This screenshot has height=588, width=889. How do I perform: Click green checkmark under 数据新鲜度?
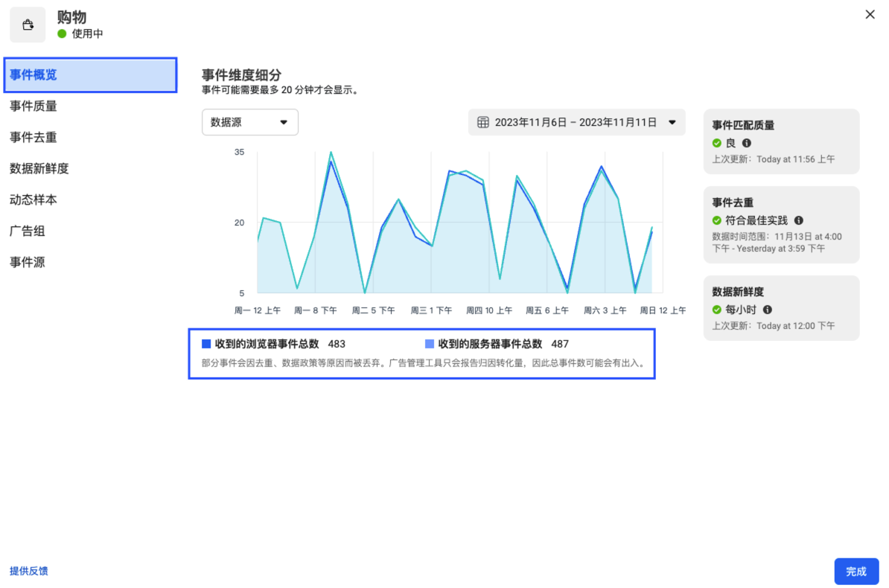(717, 310)
